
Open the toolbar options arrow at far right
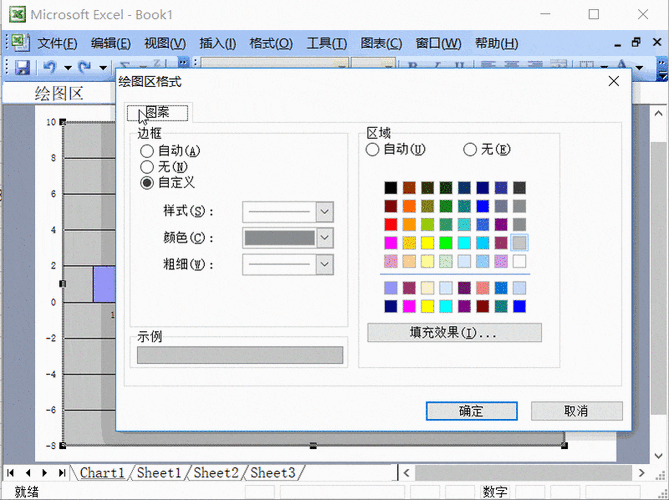pyautogui.click(x=661, y=69)
